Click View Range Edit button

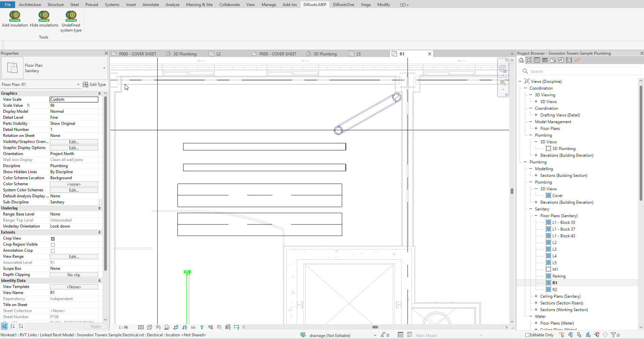pyautogui.click(x=74, y=257)
